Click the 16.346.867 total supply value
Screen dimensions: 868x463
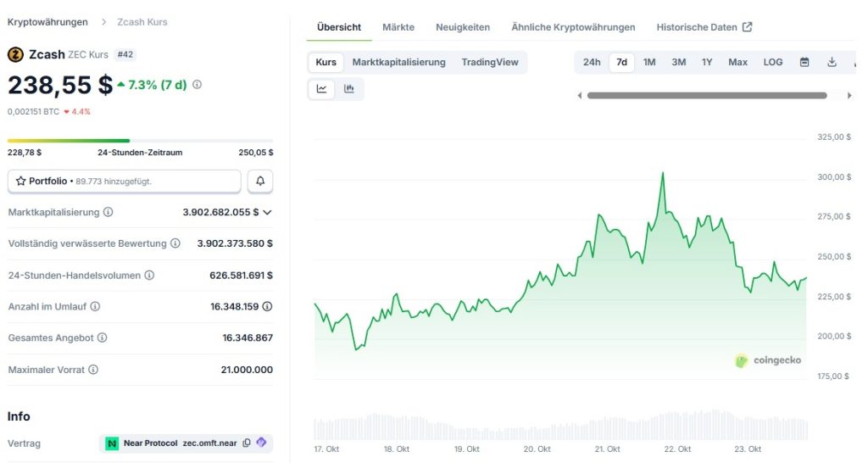248,337
